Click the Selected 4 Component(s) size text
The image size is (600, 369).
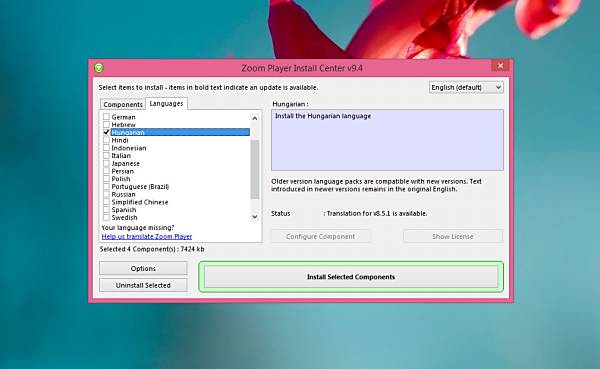(x=152, y=249)
